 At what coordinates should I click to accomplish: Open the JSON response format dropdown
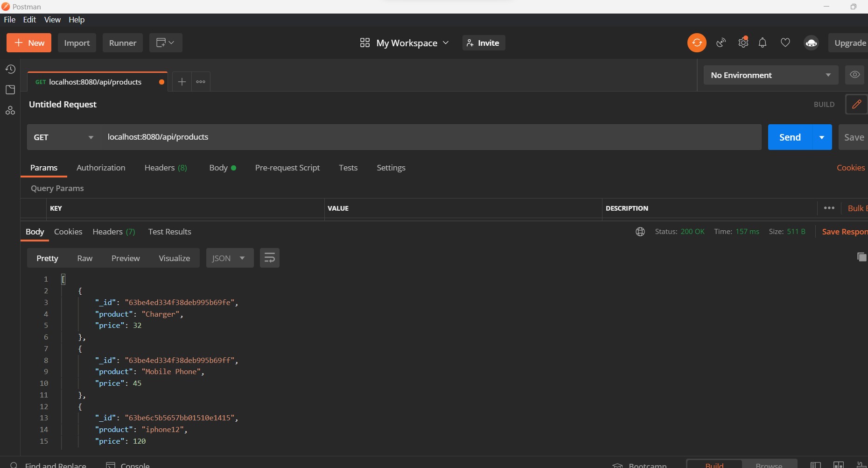pos(229,258)
